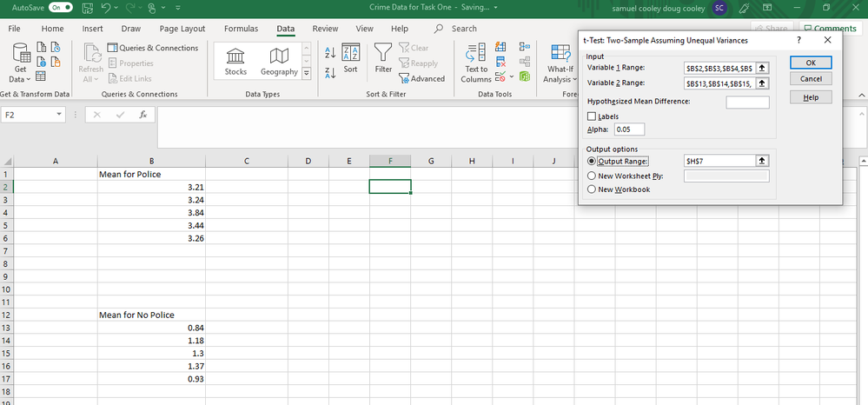Open Customize Quick Access Toolbar dropdown
Viewport: 868px width, 405px height.
click(x=178, y=8)
